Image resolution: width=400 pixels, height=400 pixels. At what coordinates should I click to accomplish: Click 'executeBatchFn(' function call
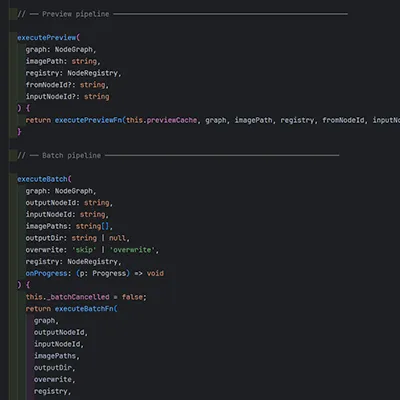tap(86, 309)
